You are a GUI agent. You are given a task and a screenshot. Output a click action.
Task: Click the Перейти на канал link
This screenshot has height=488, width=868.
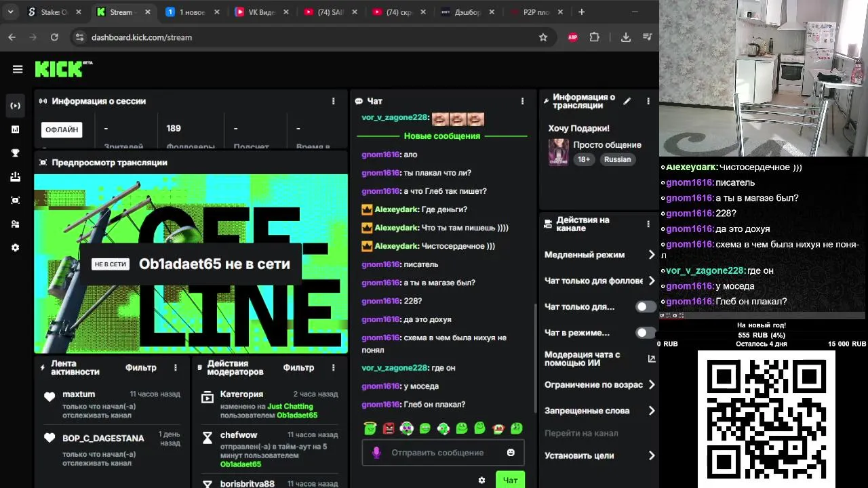(x=581, y=433)
